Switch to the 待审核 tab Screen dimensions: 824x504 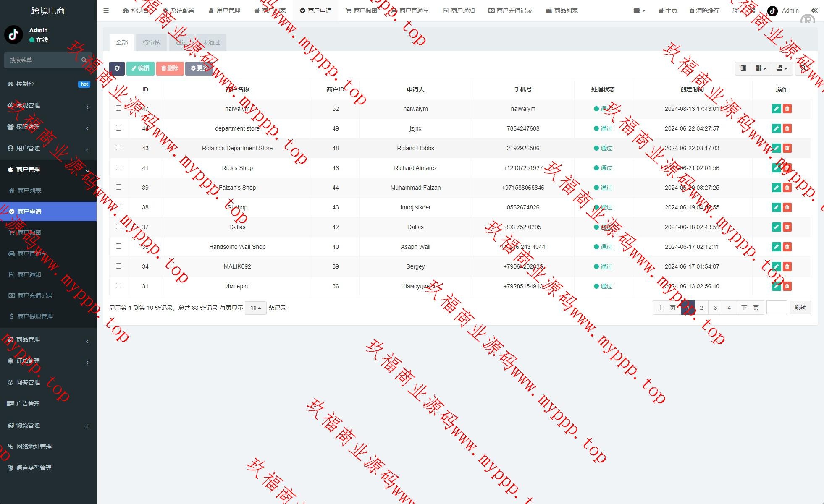click(152, 42)
